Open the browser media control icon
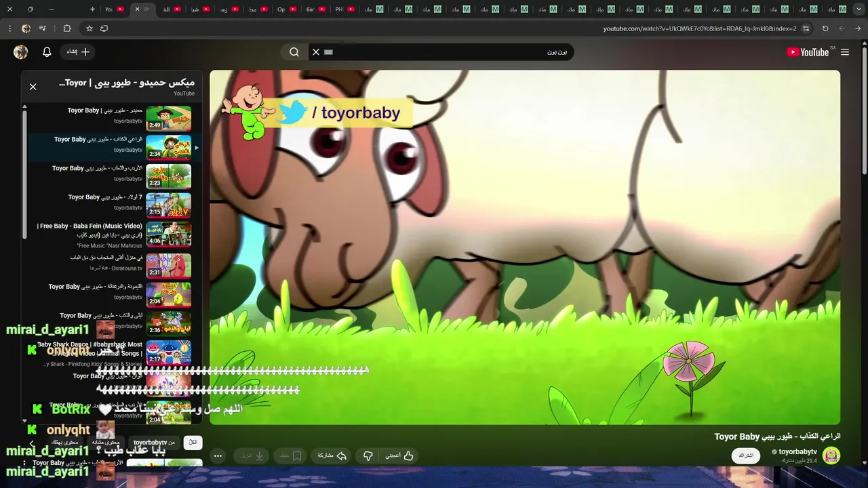This screenshot has width=868, height=488. (x=43, y=28)
